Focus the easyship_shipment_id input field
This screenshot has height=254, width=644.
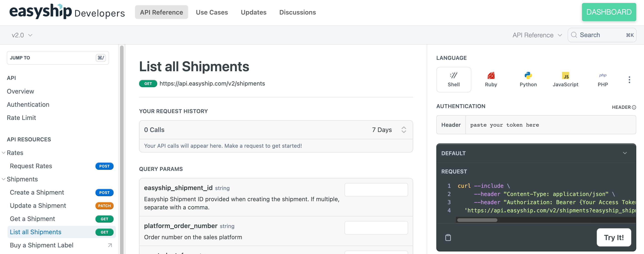pyautogui.click(x=376, y=190)
